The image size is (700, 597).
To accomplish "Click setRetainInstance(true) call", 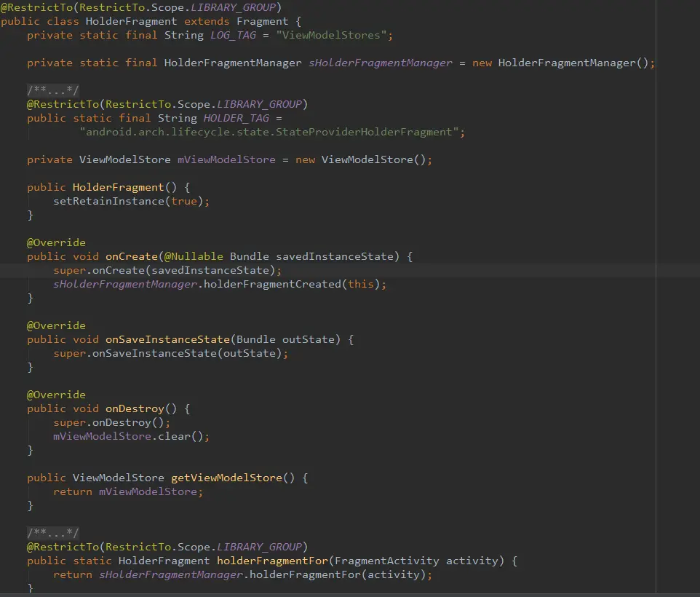I will pyautogui.click(x=128, y=202).
